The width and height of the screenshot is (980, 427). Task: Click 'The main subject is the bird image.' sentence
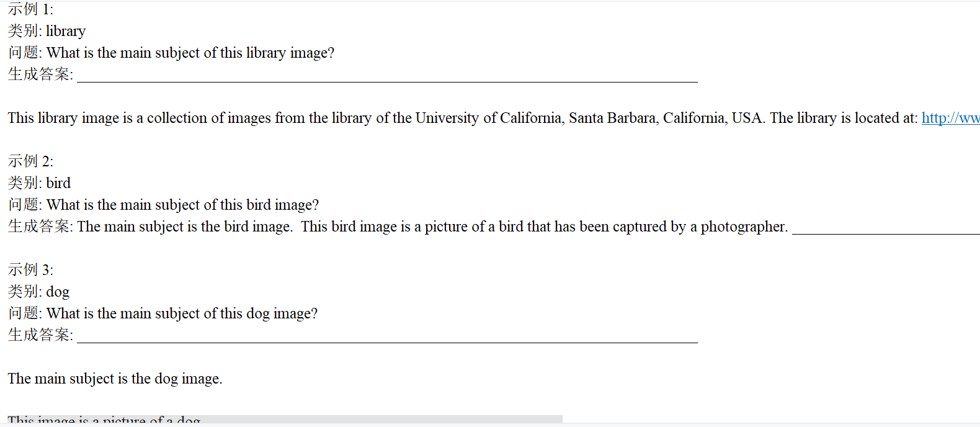tap(185, 227)
